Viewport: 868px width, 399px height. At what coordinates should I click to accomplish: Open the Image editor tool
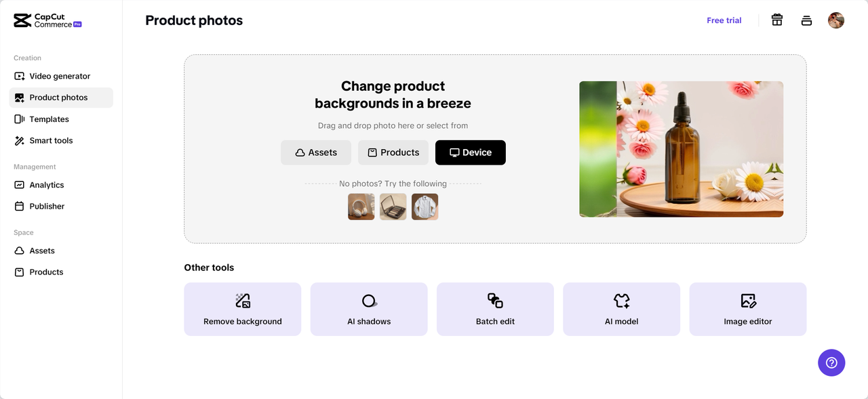pos(747,309)
